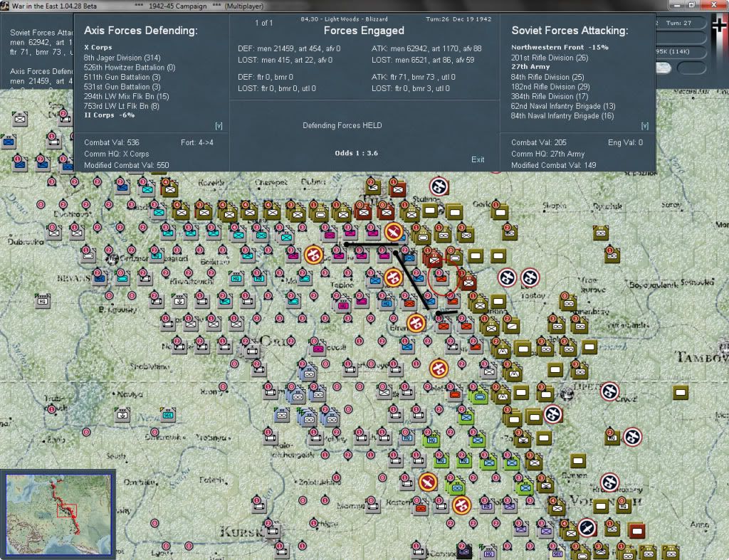The height and width of the screenshot is (560, 729).
Task: Click the 95K (114K) indicator
Action: 672,51
